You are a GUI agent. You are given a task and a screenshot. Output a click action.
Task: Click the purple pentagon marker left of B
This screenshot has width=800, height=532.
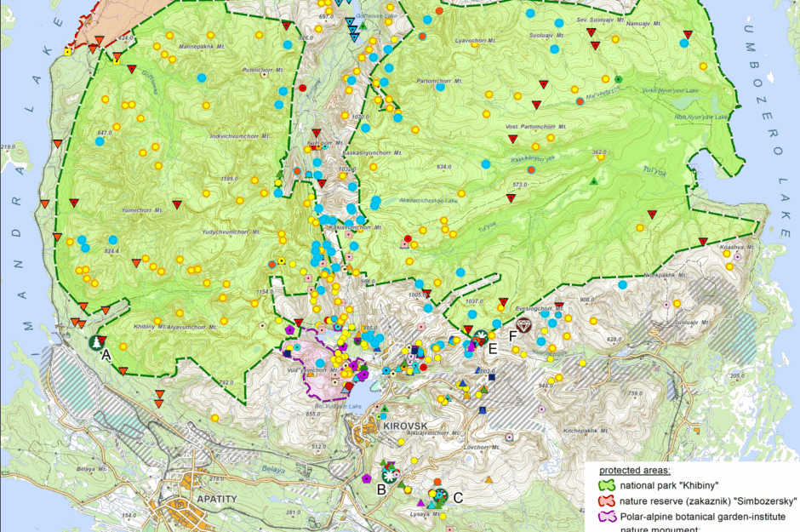[366, 478]
